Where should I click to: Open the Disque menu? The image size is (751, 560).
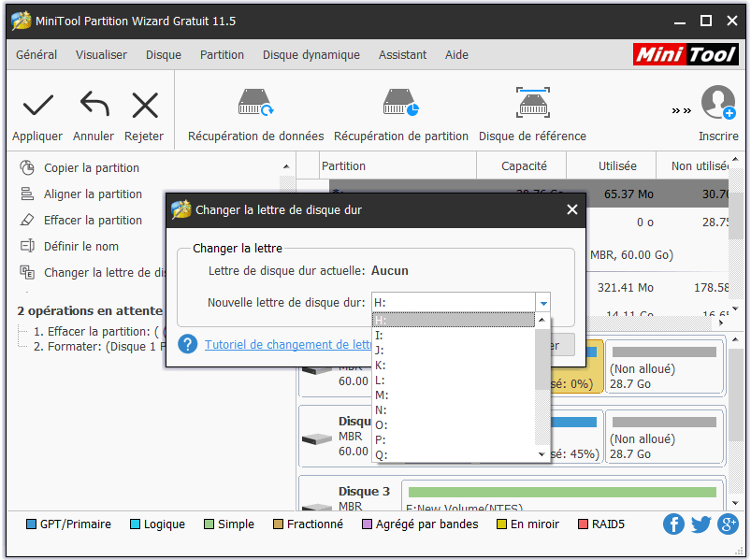164,55
